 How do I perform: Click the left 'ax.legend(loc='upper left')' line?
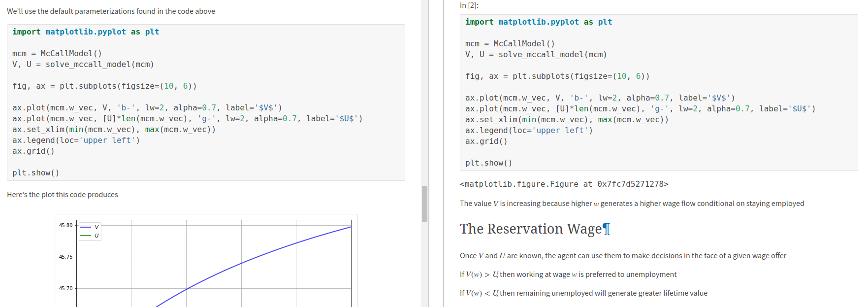tap(76, 140)
